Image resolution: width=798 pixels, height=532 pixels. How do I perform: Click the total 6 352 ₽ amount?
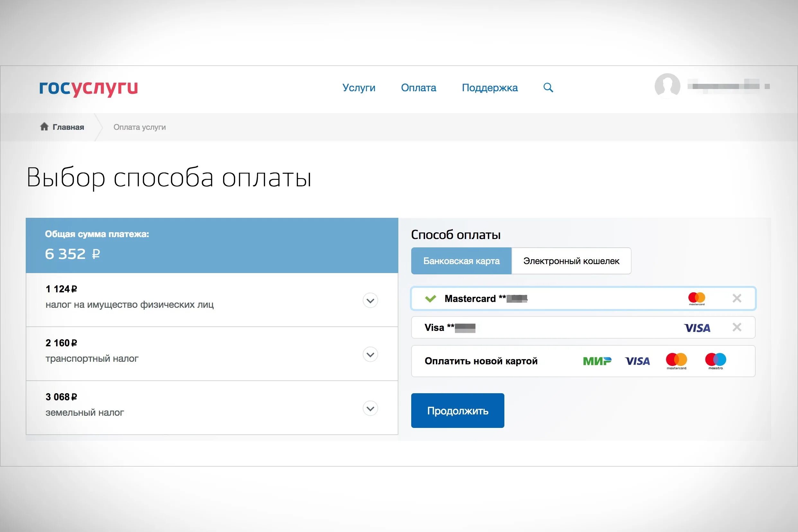[72, 254]
